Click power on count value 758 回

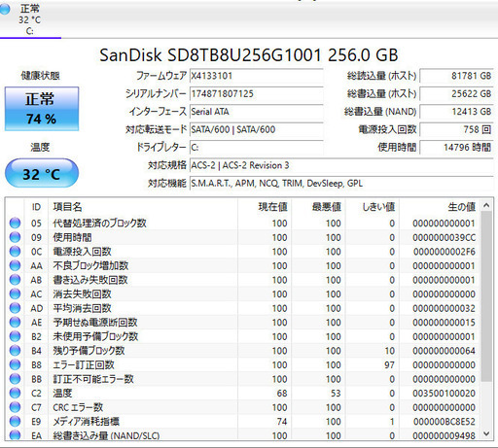pyautogui.click(x=456, y=129)
